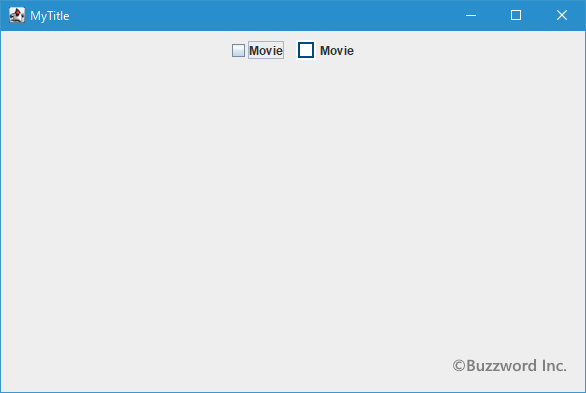Click the blank gap between the two checkboxes
This screenshot has height=393, width=586.
290,50
